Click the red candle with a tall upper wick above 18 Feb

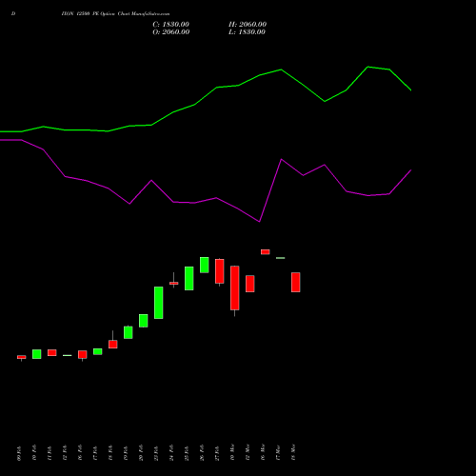pos(113,344)
